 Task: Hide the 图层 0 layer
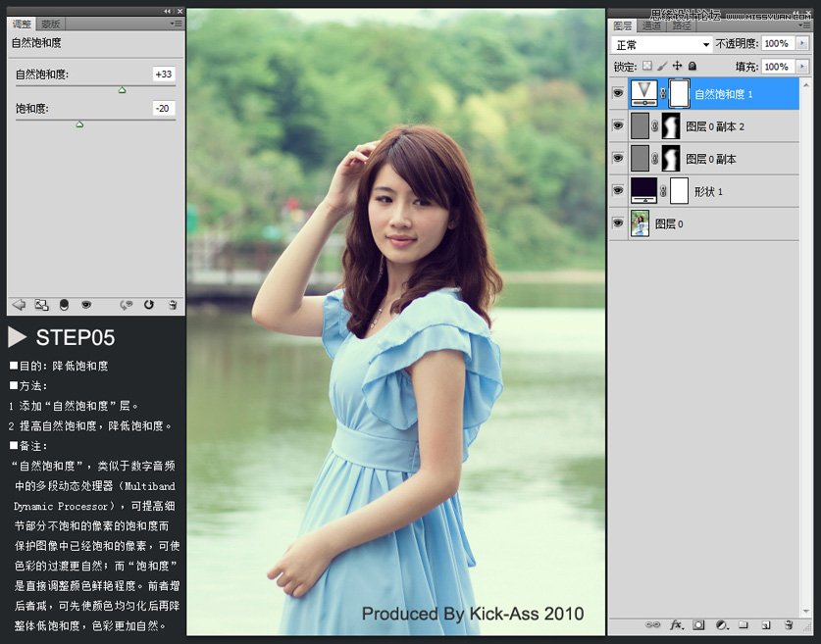617,223
